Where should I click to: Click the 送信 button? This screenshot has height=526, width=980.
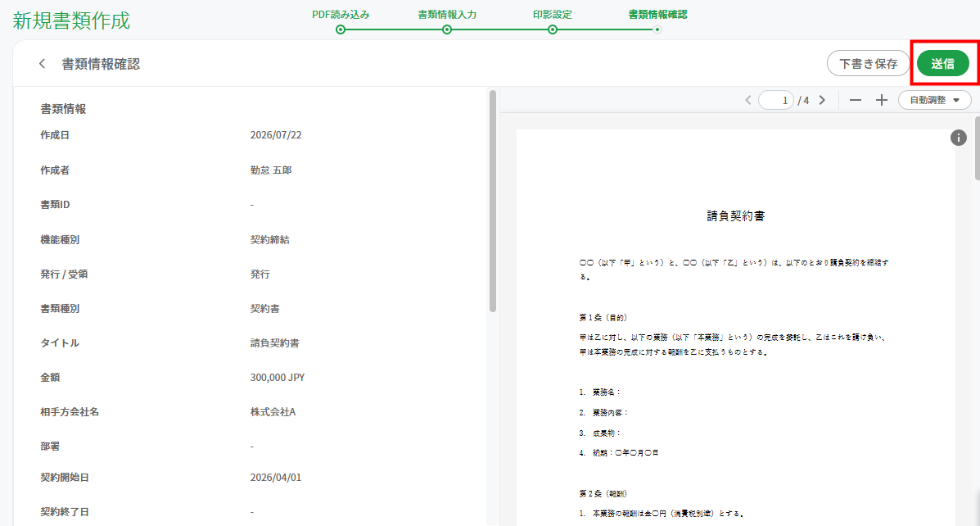click(x=942, y=64)
